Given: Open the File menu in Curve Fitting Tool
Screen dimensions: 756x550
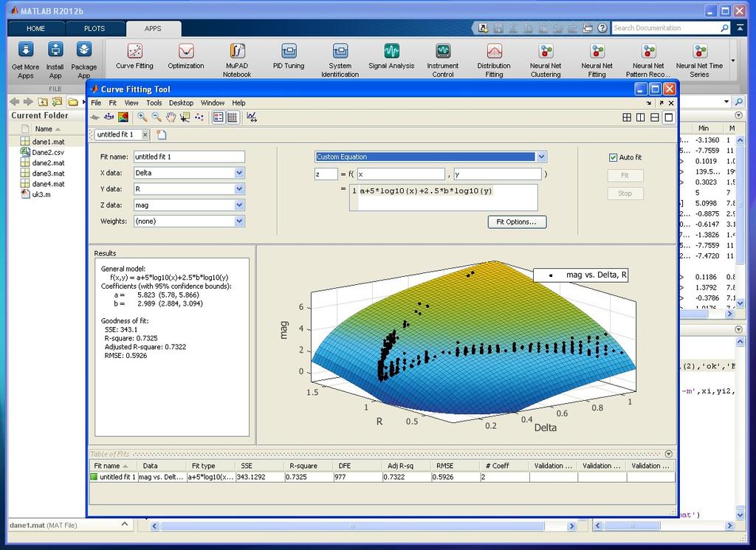Looking at the screenshot, I should pos(96,103).
